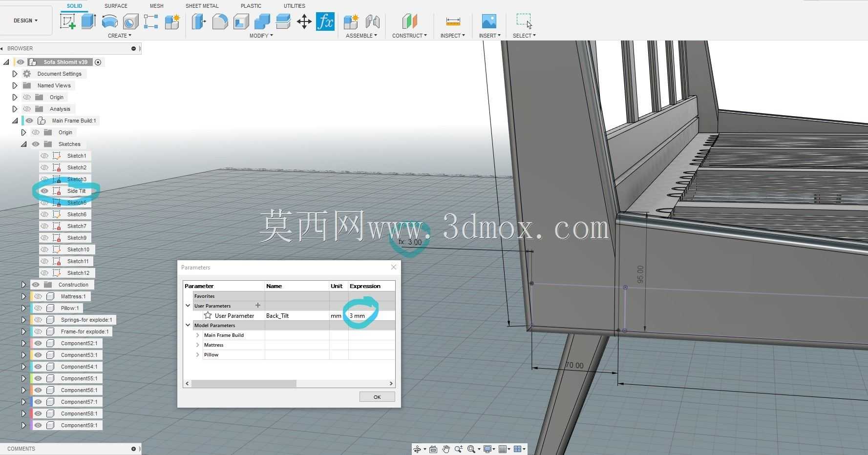Select the Hole tool
Viewport: 868px width, 455px height.
pos(130,21)
